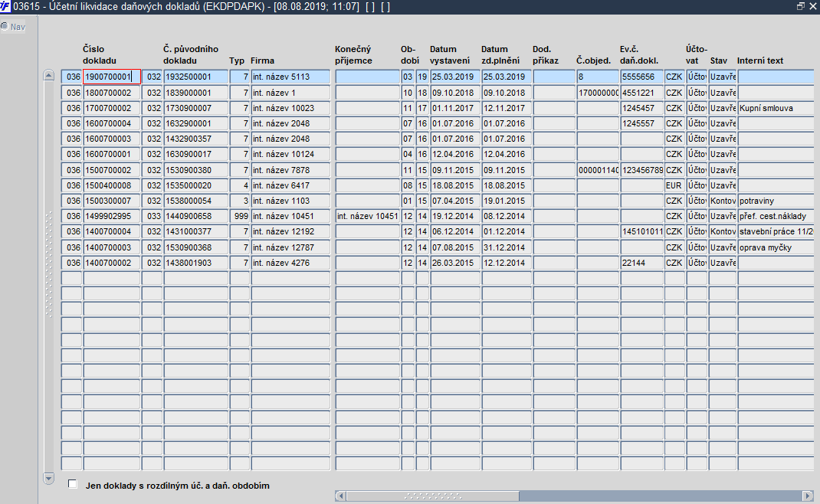This screenshot has width=820, height=504.
Task: Click the up arrow of the record scrollbar
Action: [48, 75]
